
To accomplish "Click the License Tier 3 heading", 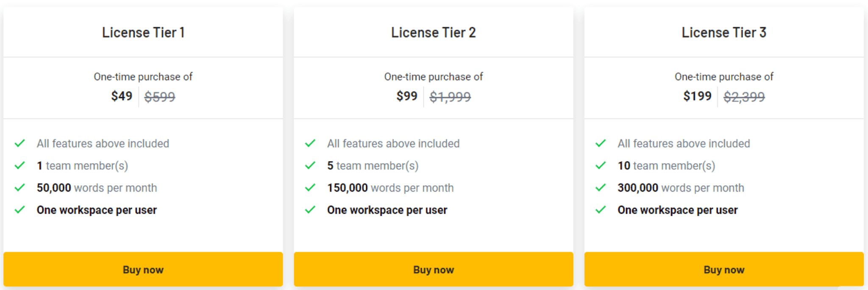I will pyautogui.click(x=724, y=33).
